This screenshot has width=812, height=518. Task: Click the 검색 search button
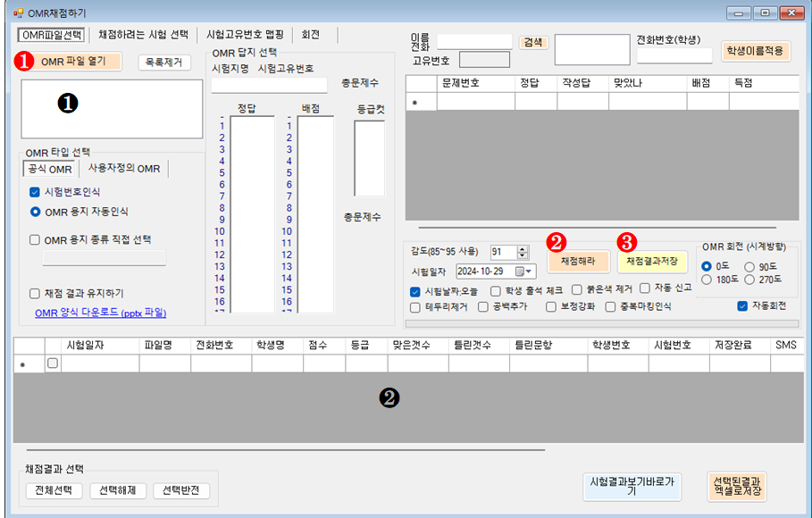(x=532, y=42)
